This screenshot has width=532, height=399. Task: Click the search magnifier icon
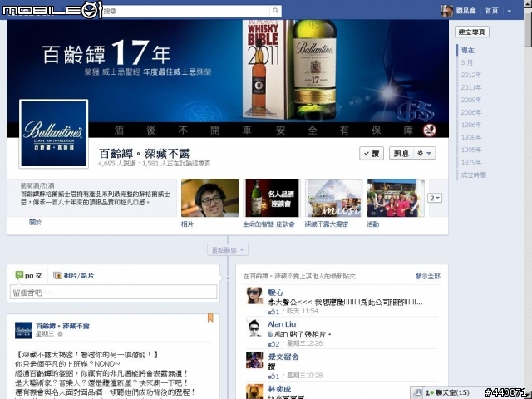(275, 11)
